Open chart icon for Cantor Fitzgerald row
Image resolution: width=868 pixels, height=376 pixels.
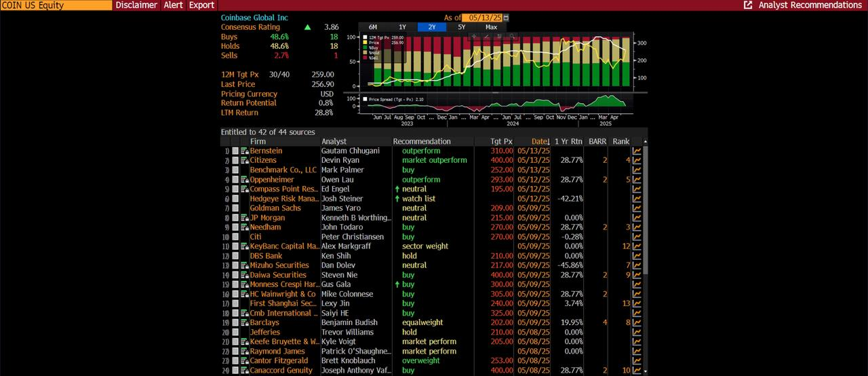click(637, 360)
